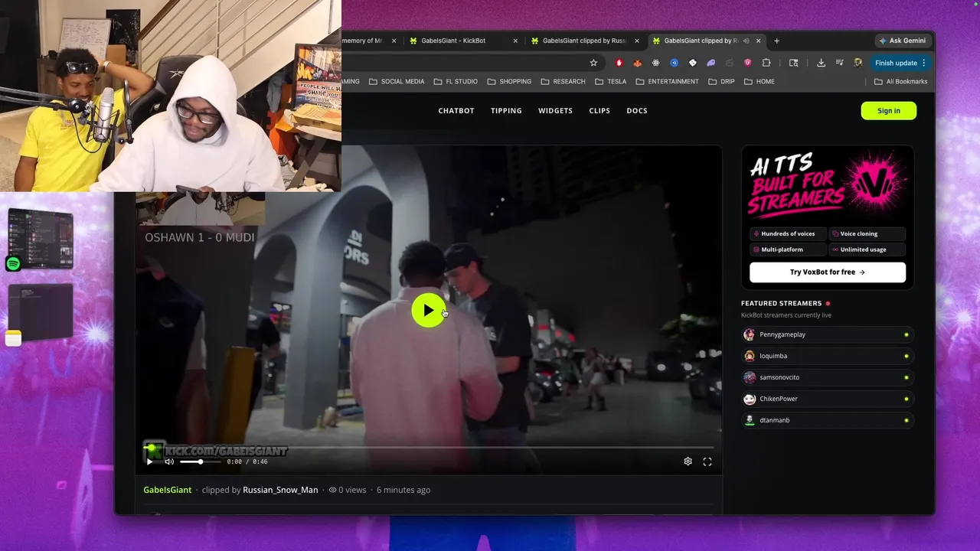
Task: Open the media controls playlist icon
Action: pyautogui.click(x=840, y=63)
